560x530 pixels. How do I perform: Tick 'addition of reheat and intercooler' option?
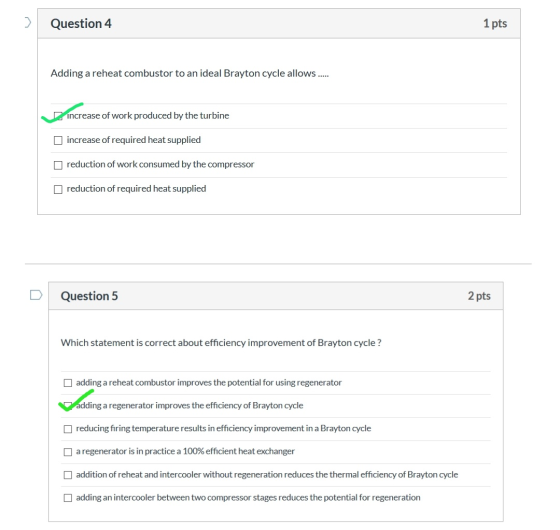pyautogui.click(x=68, y=475)
